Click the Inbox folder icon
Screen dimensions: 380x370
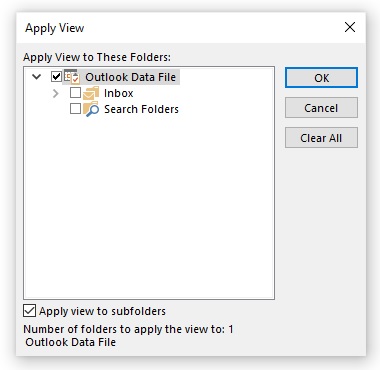tap(91, 93)
